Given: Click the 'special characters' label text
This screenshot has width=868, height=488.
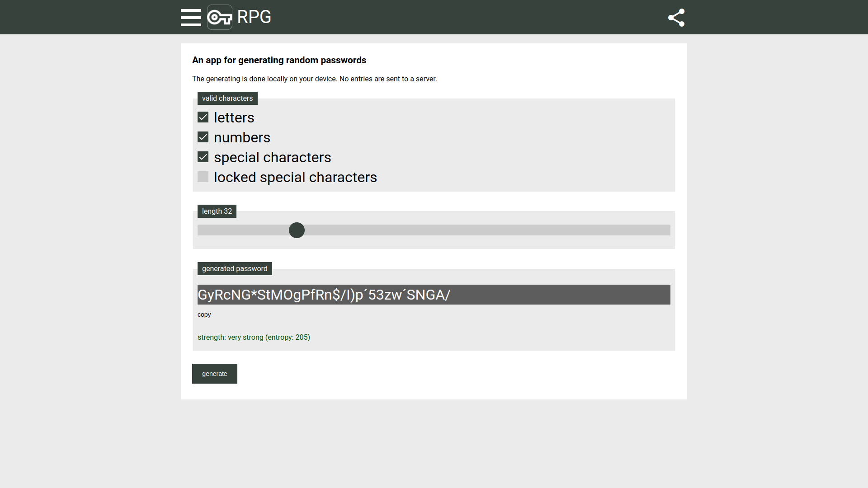Looking at the screenshot, I should coord(273,157).
